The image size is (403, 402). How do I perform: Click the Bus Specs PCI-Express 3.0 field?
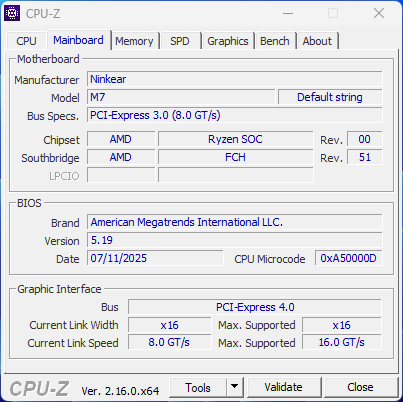[235, 115]
